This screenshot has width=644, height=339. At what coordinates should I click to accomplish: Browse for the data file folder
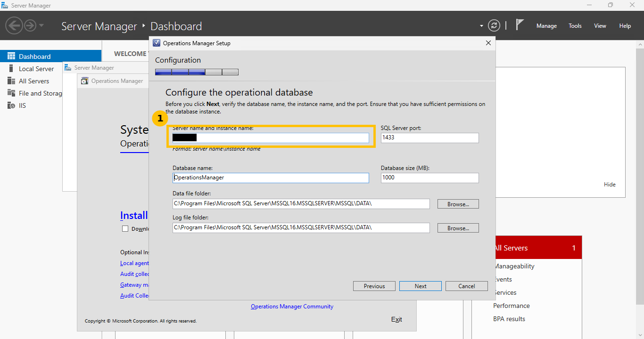(x=458, y=204)
